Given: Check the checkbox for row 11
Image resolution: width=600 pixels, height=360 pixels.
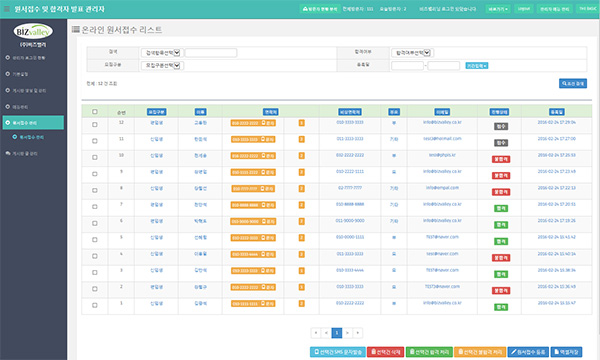Looking at the screenshot, I should point(95,141).
